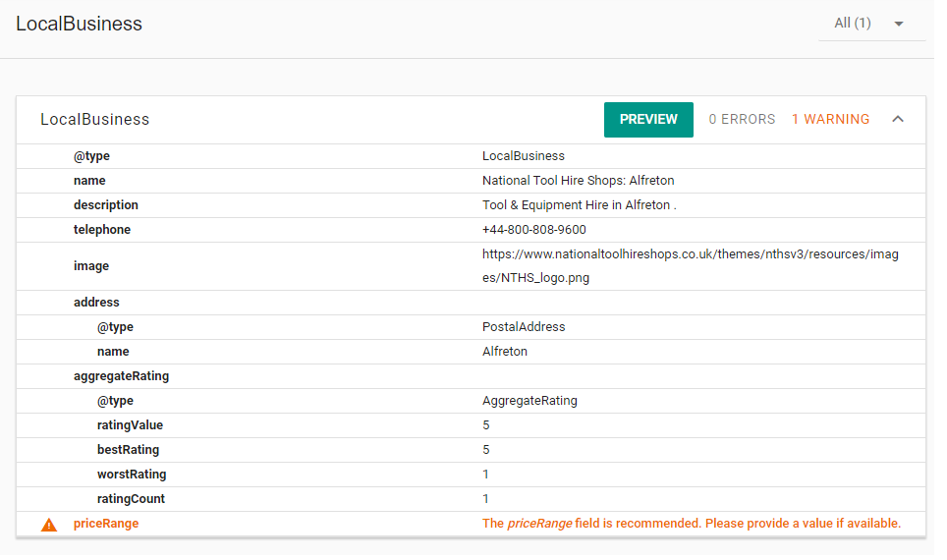Select the address property row
This screenshot has width=947, height=560.
472,303
